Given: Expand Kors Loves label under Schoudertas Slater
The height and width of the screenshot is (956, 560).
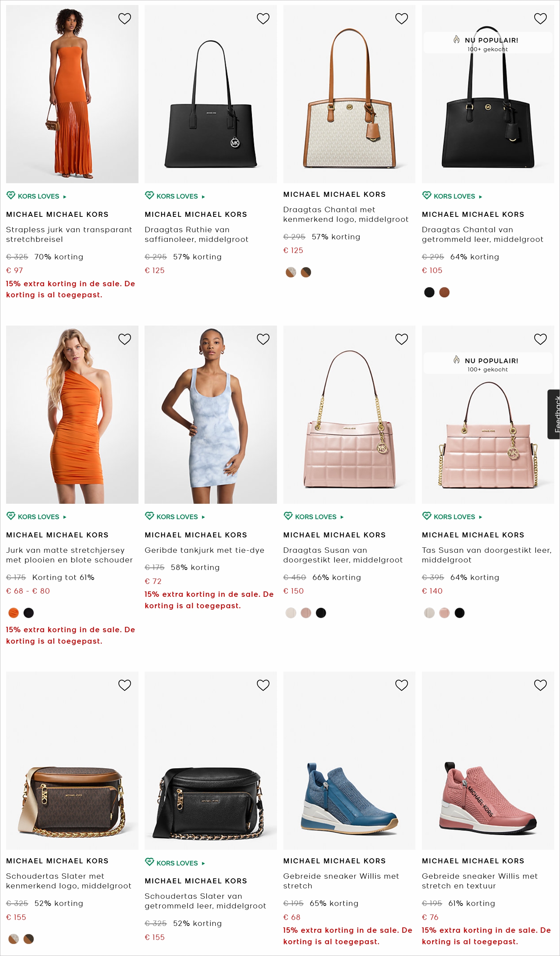Looking at the screenshot, I should 175,863.
